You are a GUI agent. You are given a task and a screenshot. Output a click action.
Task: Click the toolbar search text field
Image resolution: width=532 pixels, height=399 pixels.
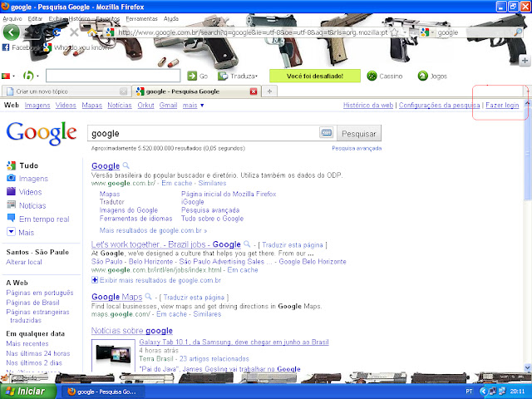113,76
